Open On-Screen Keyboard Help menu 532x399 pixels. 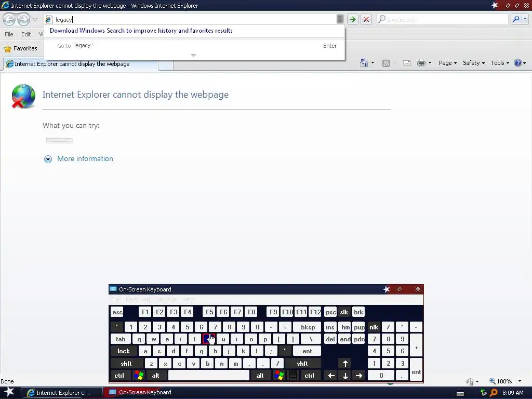[188, 299]
